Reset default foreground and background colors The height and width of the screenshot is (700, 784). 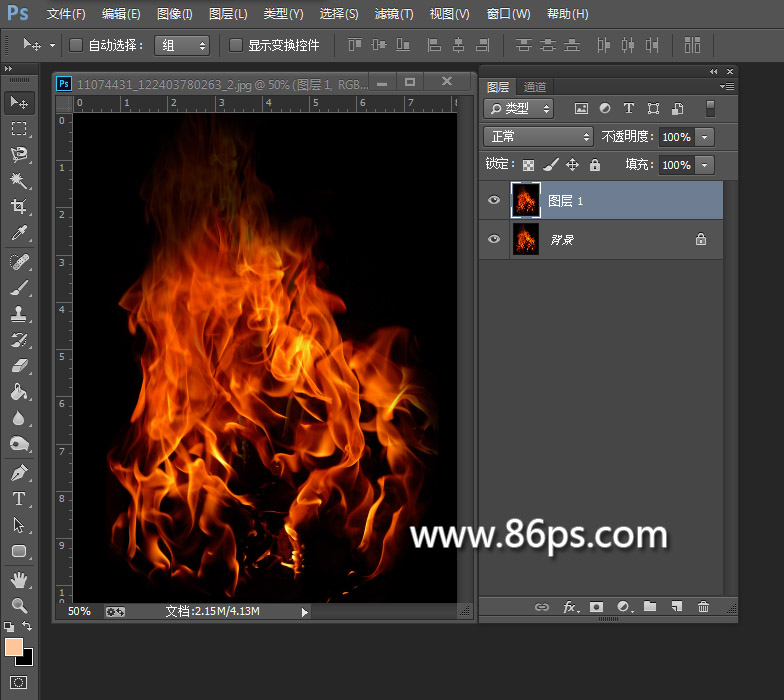pos(8,626)
